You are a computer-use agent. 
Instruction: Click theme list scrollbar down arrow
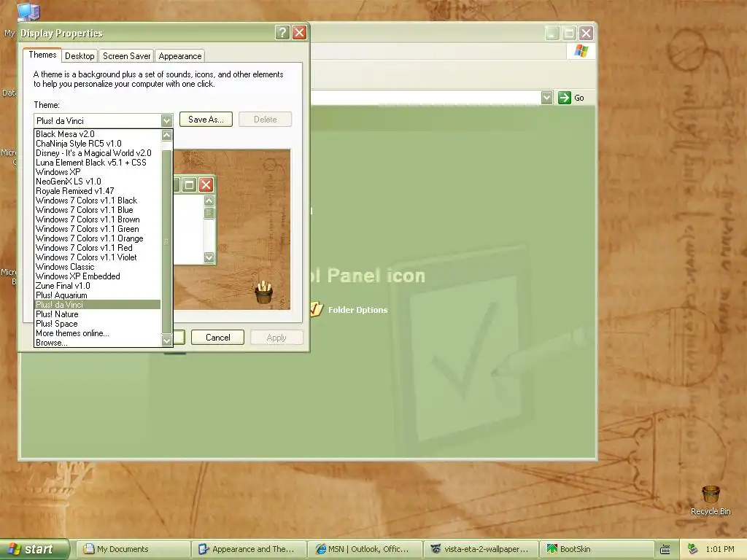point(166,341)
